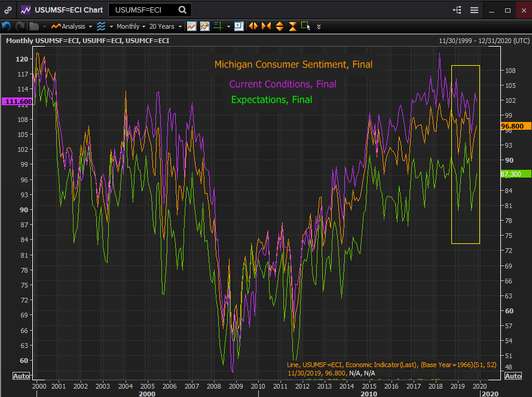Screen dimensions: 532x397
Task: Open the 20 Years range dropdown
Action: tap(164, 26)
